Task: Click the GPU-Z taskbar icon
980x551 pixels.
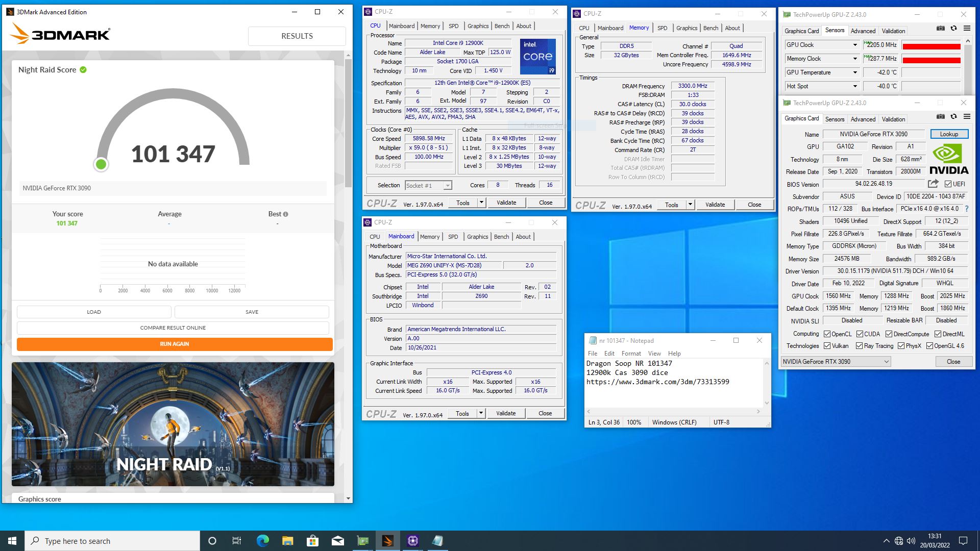Action: point(362,541)
